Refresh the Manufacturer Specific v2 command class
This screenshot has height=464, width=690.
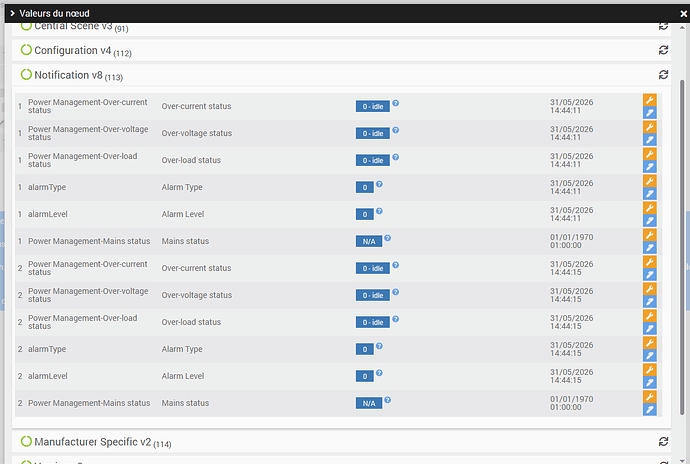click(x=663, y=442)
